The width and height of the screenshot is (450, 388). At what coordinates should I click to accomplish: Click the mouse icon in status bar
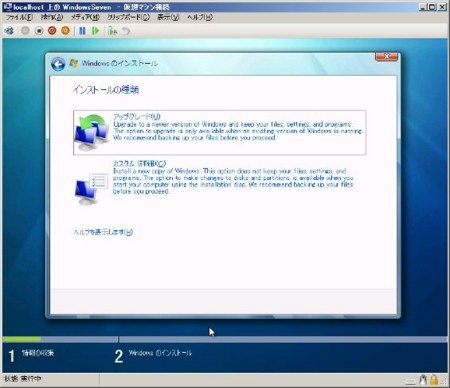(423, 380)
